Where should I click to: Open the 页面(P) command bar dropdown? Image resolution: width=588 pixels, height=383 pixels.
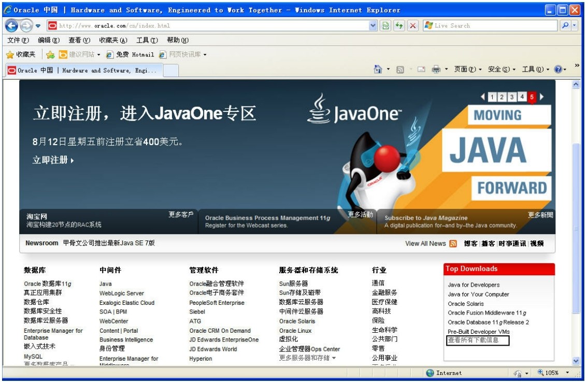click(x=468, y=69)
